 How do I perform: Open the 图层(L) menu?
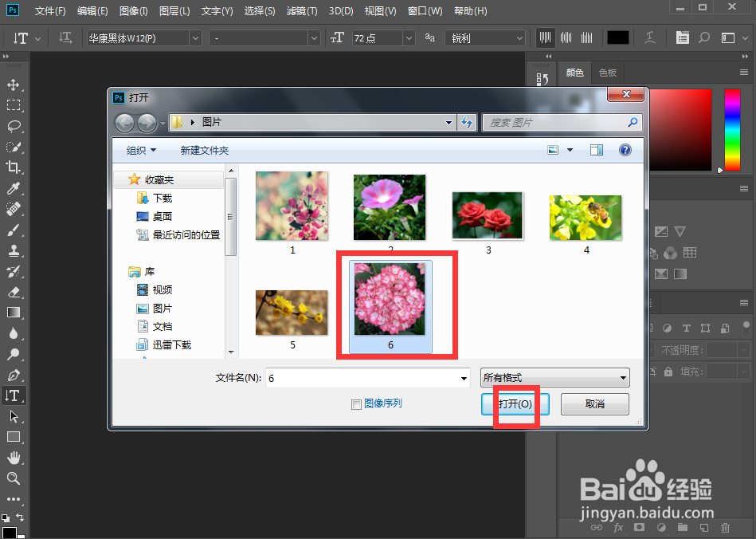(174, 10)
